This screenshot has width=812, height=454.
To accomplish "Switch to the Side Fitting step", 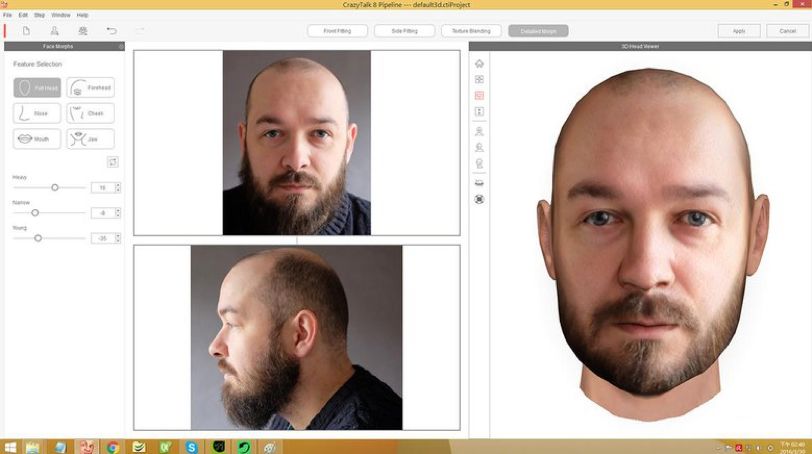I will (404, 31).
